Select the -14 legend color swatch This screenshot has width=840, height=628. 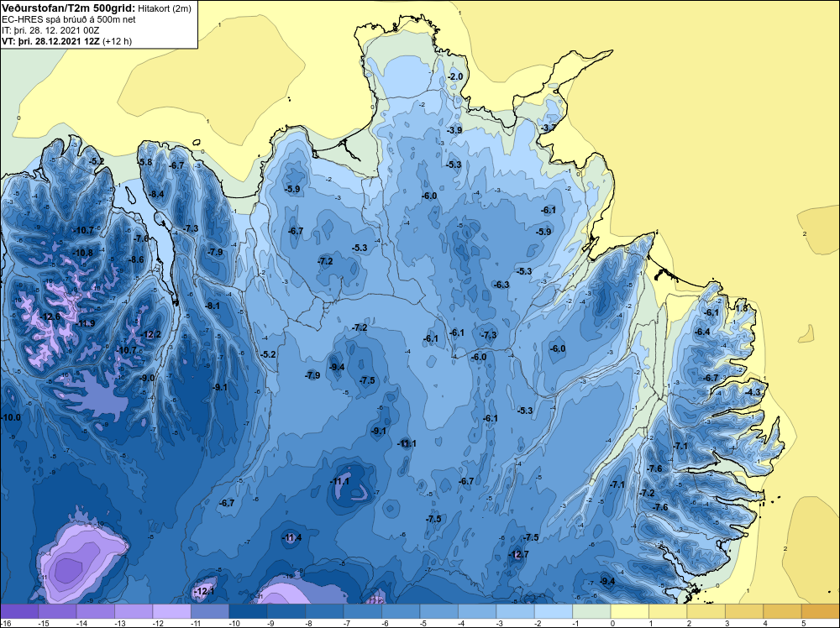(96, 611)
